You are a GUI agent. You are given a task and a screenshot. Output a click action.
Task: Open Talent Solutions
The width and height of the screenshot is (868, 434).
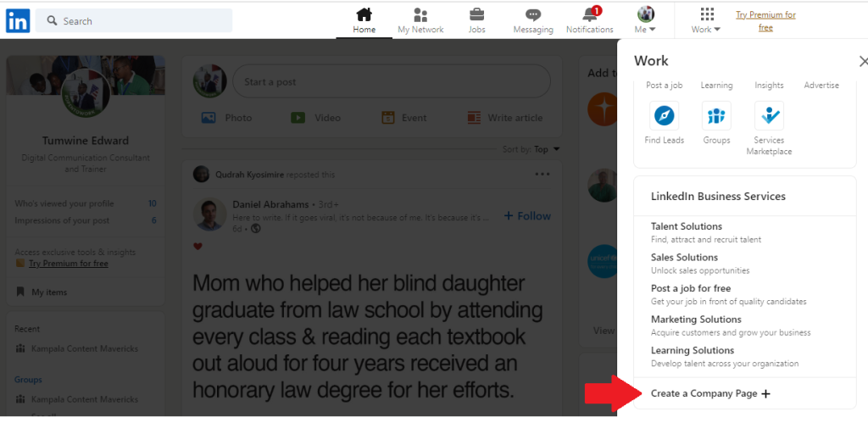pos(687,226)
